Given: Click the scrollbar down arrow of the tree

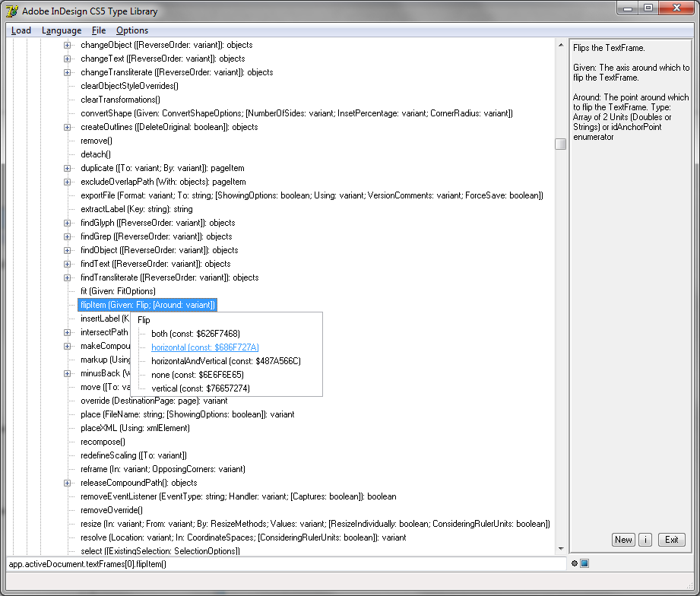Looking at the screenshot, I should pos(561,549).
